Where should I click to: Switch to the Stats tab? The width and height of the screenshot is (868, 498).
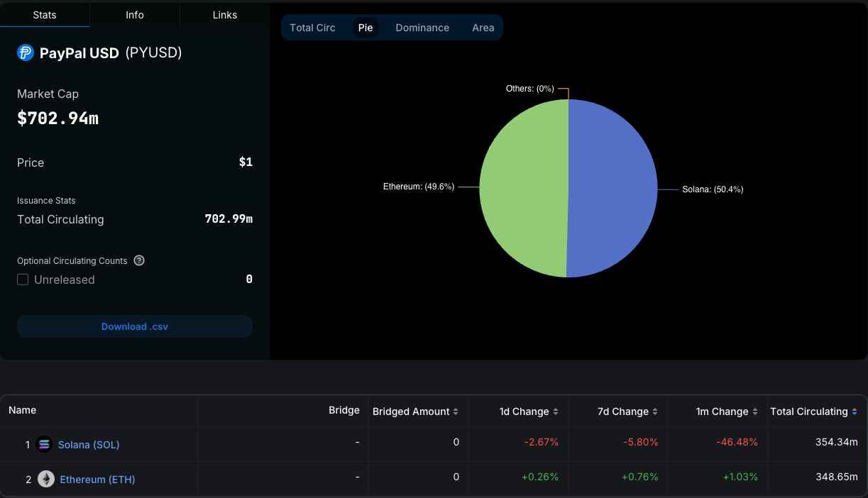(45, 15)
